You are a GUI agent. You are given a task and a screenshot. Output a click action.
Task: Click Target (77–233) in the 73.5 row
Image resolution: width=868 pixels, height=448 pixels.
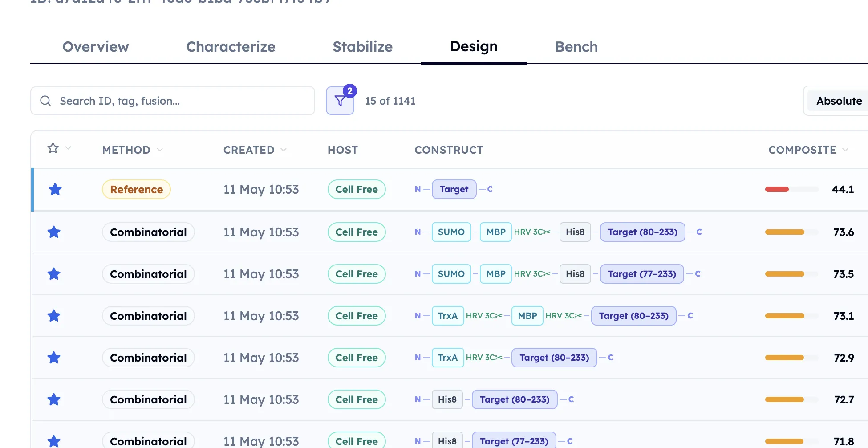click(642, 274)
